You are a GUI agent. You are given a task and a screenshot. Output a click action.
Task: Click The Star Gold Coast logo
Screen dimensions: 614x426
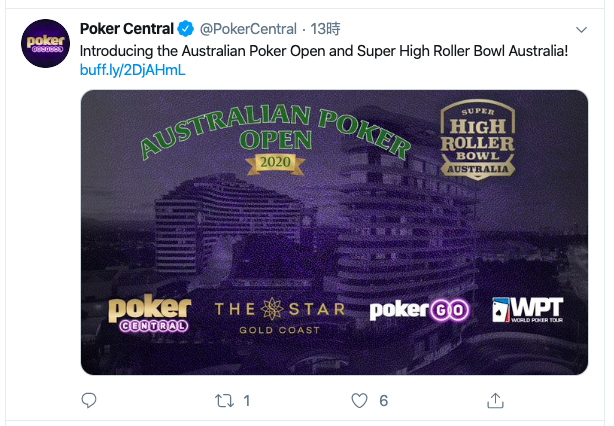pos(280,316)
